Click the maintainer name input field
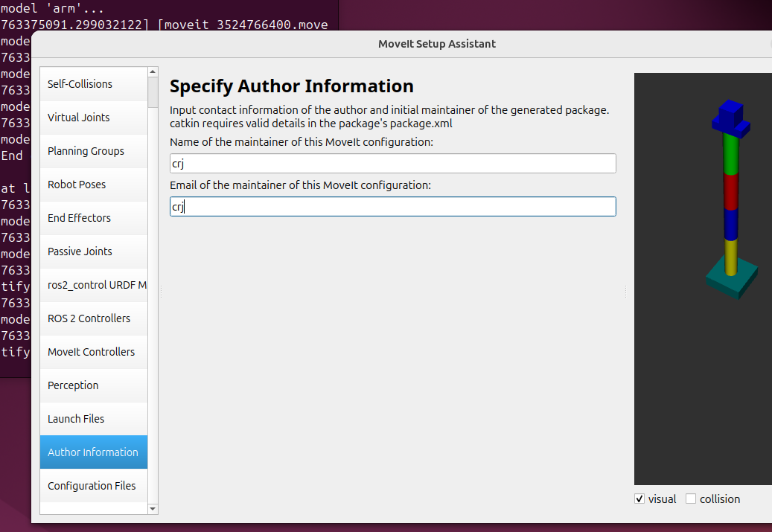The image size is (772, 532). pos(393,164)
